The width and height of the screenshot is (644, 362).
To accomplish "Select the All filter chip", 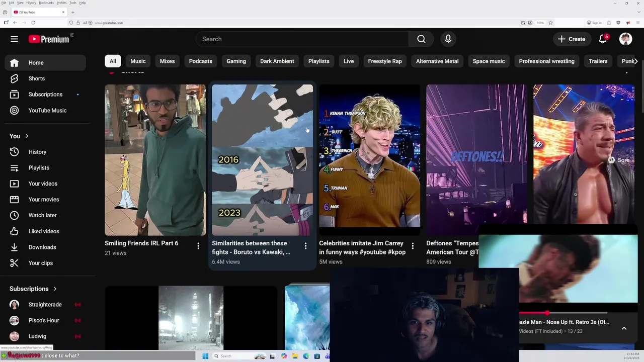I will click(x=113, y=61).
